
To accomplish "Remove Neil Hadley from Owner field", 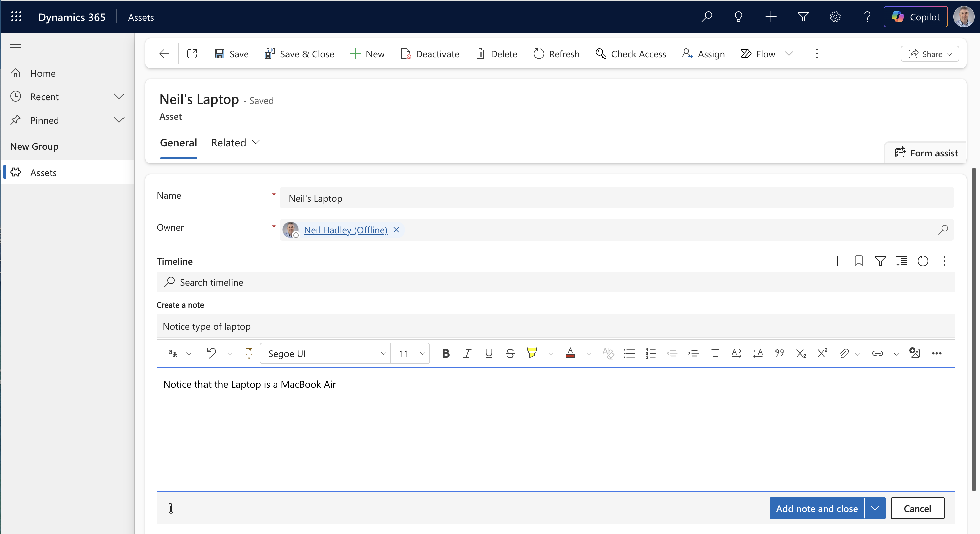I will (396, 230).
